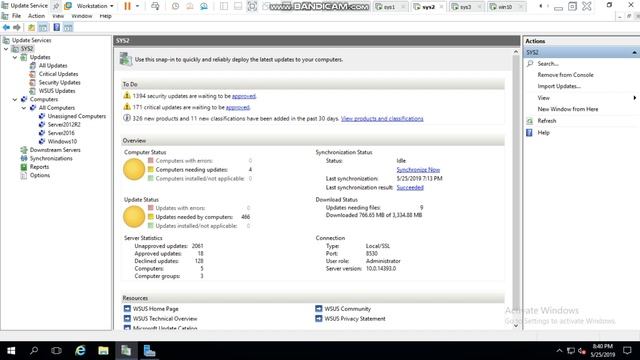Switch to the sys3 VM tab
This screenshot has width=640, height=360.
click(466, 7)
